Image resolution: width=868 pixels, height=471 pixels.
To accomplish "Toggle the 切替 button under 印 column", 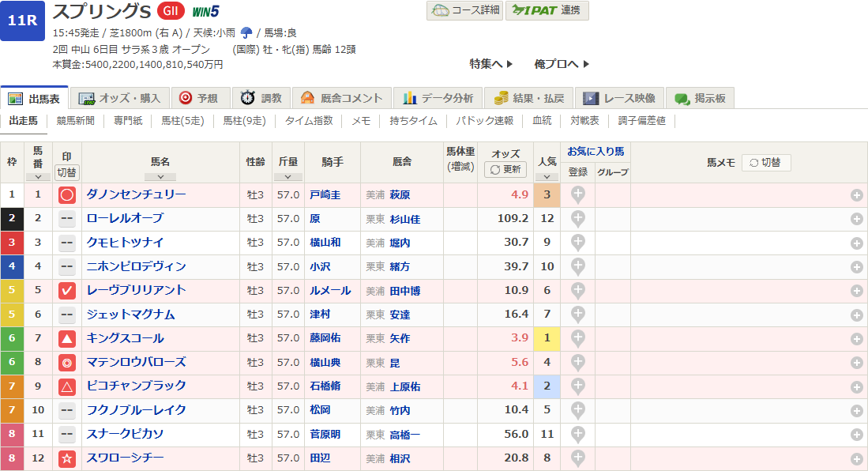I will [x=67, y=172].
